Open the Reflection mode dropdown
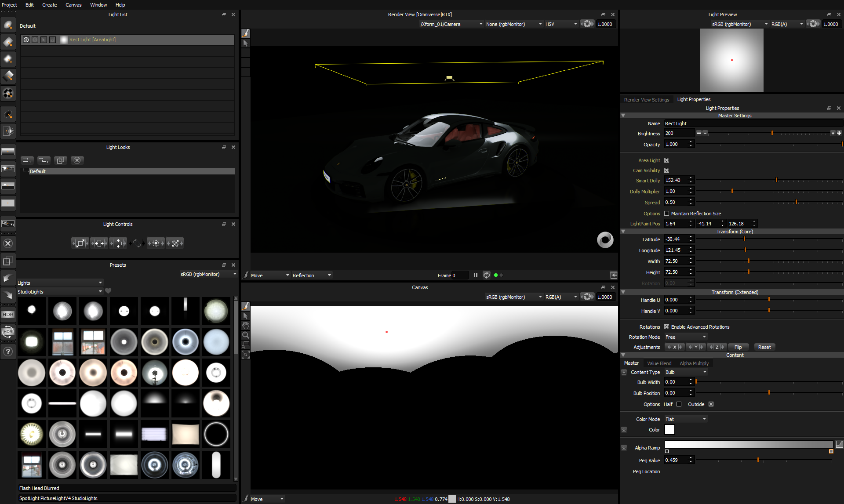 (x=312, y=276)
